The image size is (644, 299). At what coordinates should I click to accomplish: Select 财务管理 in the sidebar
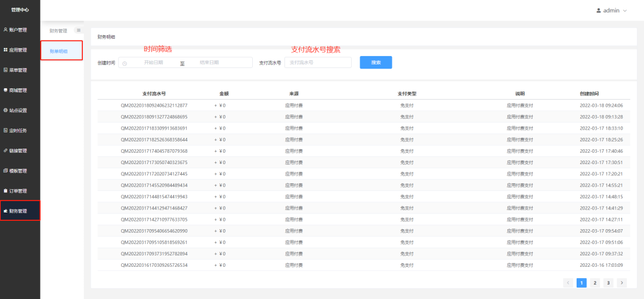point(17,211)
